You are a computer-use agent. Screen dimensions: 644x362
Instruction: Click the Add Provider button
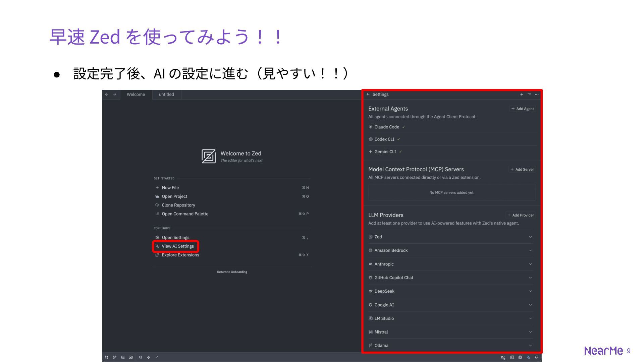(521, 215)
